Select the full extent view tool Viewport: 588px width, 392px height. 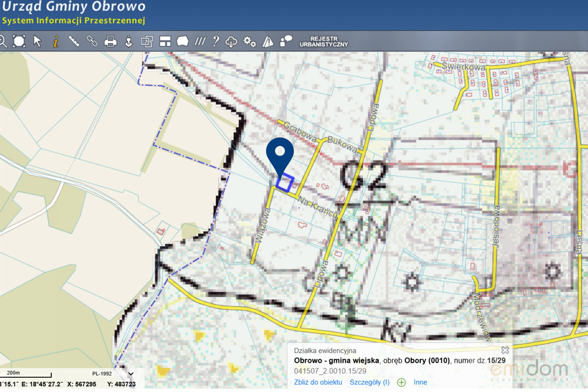(x=19, y=41)
